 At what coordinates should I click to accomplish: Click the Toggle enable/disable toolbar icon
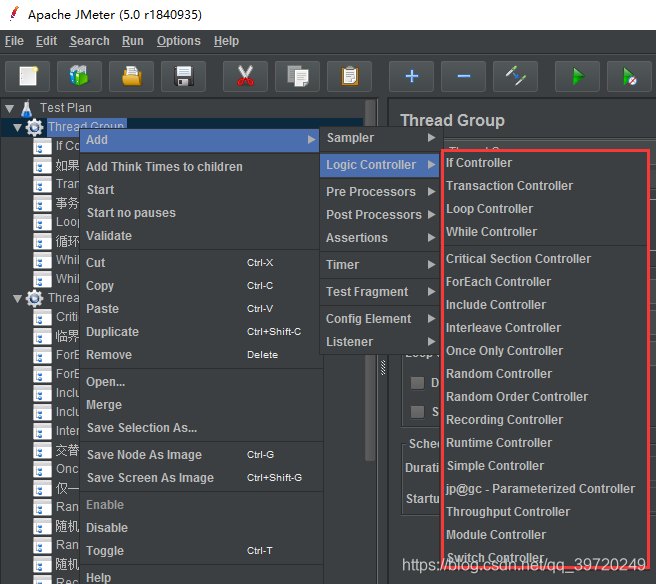(x=515, y=76)
